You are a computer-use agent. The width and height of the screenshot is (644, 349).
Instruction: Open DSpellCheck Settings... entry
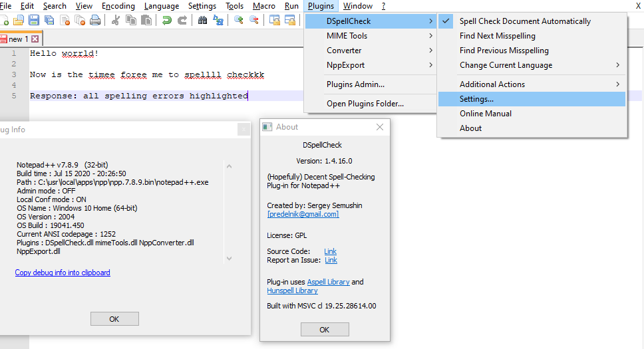[x=532, y=99]
